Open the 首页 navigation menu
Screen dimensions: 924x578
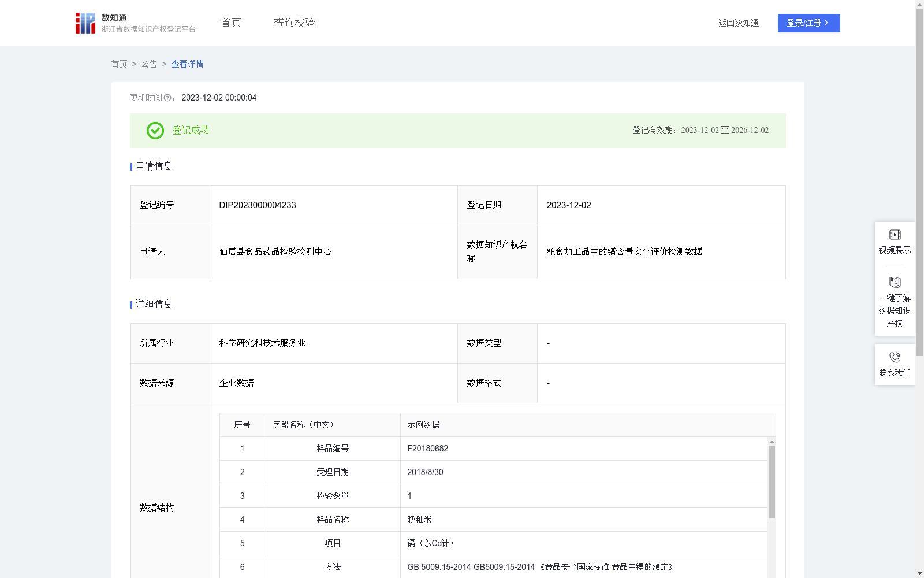(x=231, y=23)
